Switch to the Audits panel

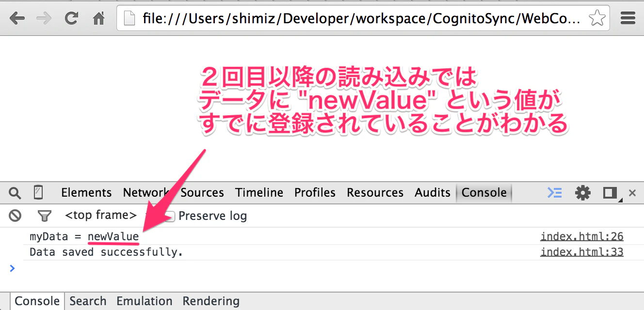tap(433, 193)
